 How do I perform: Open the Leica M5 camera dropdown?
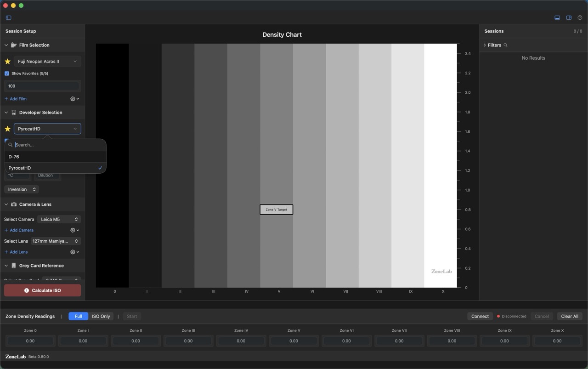tap(59, 219)
